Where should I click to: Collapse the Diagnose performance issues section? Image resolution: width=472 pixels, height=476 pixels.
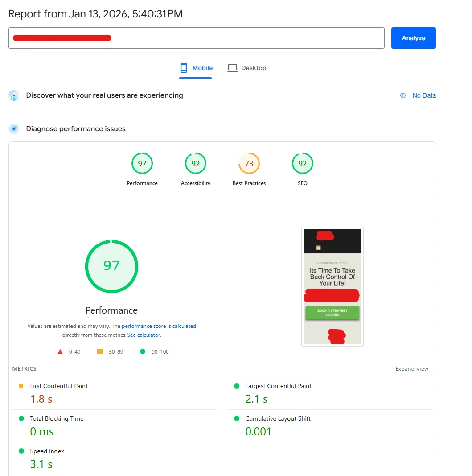(75, 128)
